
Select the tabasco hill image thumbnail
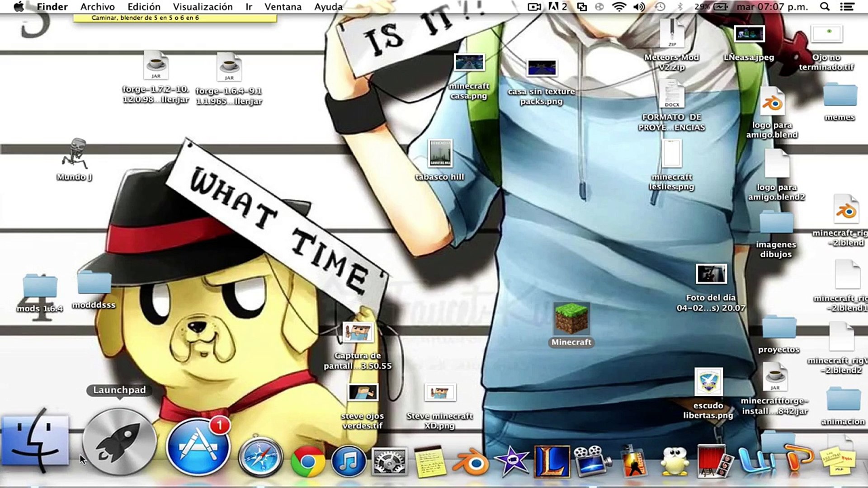click(439, 154)
